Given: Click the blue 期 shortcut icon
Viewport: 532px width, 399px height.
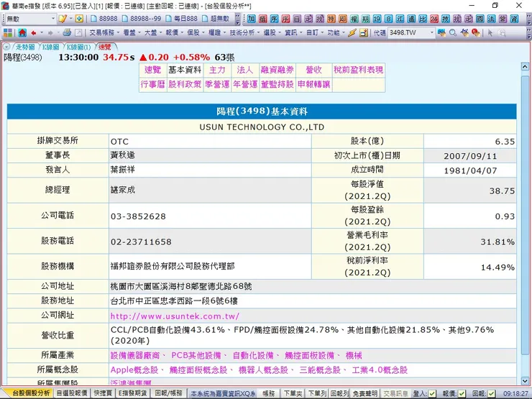Looking at the screenshot, I should 365,19.
